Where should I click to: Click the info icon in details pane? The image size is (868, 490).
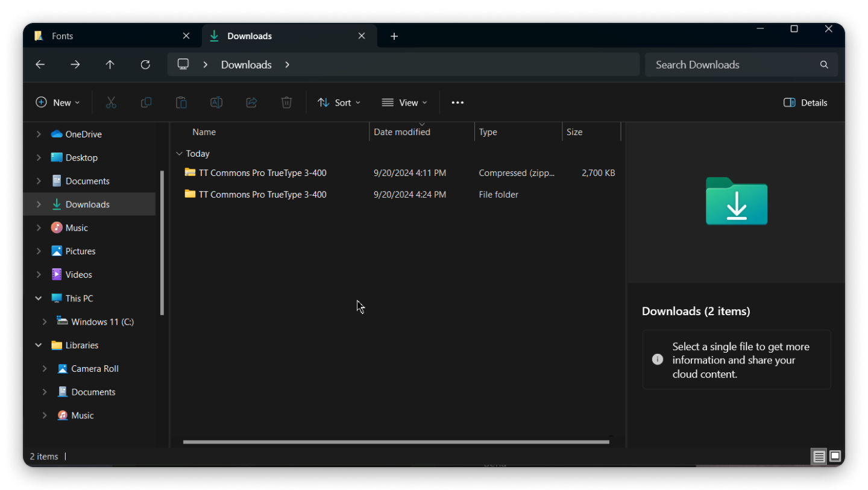(x=658, y=359)
